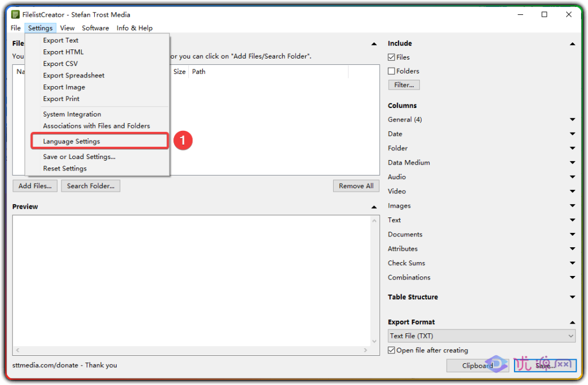Open the Export Format dropdown Text File (TXT)
588x385 pixels.
coord(481,336)
